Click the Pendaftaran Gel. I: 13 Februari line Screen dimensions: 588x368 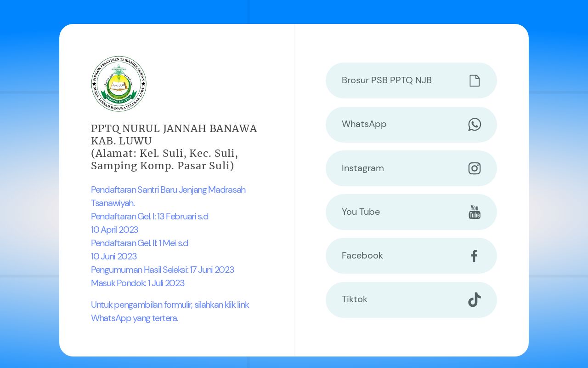pos(150,217)
